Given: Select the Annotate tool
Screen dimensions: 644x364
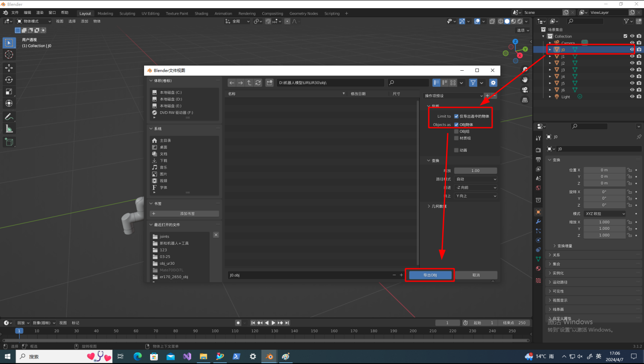Looking at the screenshot, I should (x=9, y=117).
